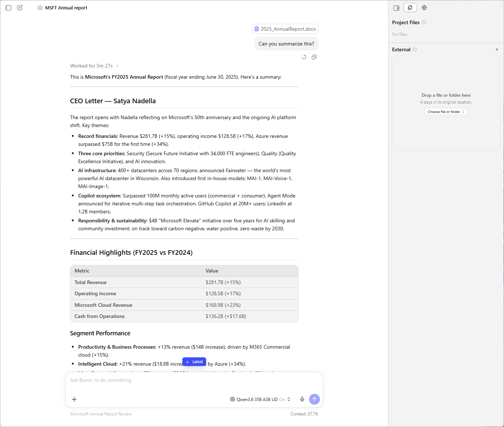This screenshot has width=504, height=427.
Task: Click the Segment Performance heading
Action: click(x=100, y=333)
